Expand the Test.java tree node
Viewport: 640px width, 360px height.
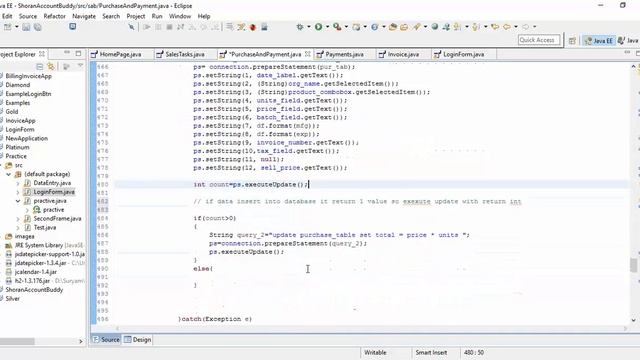(x=18, y=228)
